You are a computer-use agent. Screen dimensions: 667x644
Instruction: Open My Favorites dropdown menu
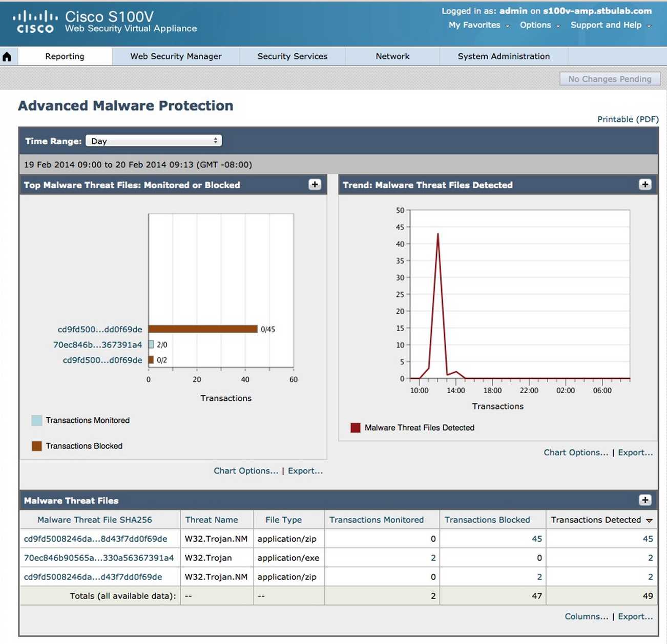pyautogui.click(x=478, y=25)
